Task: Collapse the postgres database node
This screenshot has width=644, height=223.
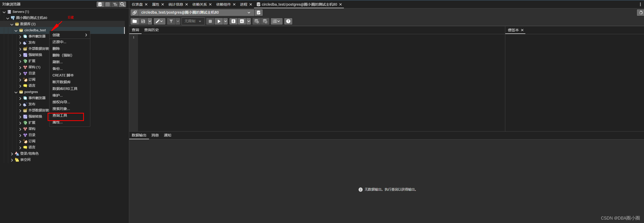Action: point(16,92)
